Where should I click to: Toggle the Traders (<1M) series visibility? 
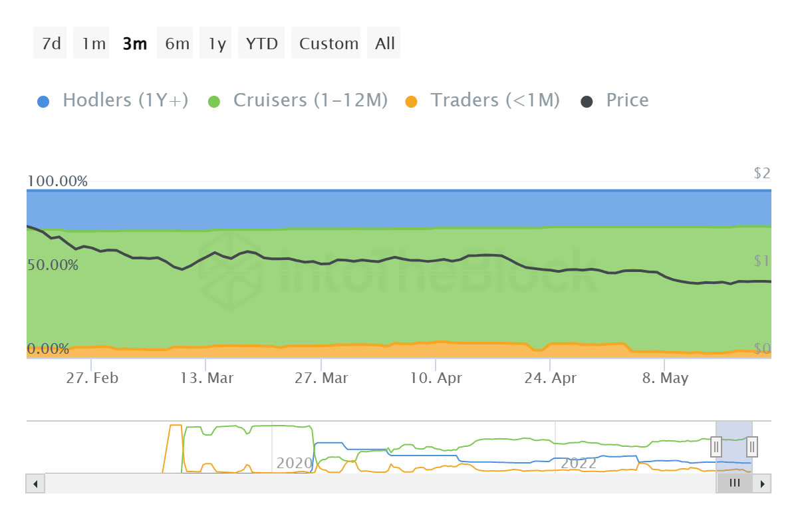click(x=495, y=100)
